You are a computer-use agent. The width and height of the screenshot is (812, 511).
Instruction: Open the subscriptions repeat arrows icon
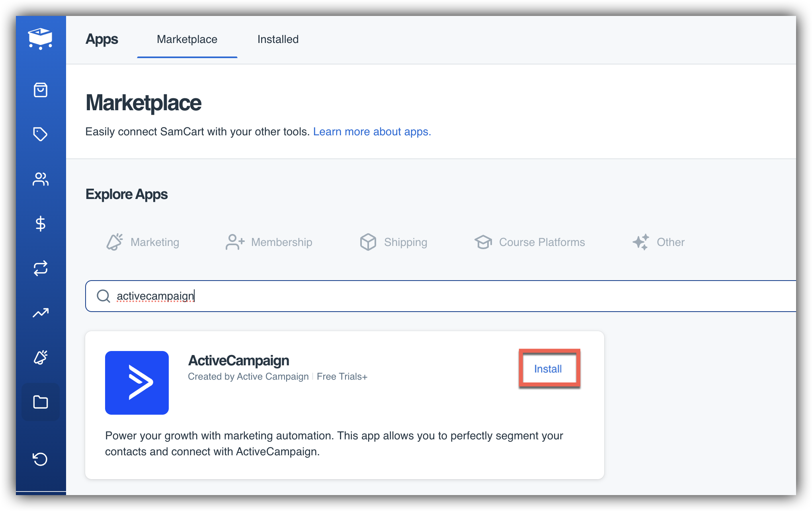pyautogui.click(x=40, y=268)
